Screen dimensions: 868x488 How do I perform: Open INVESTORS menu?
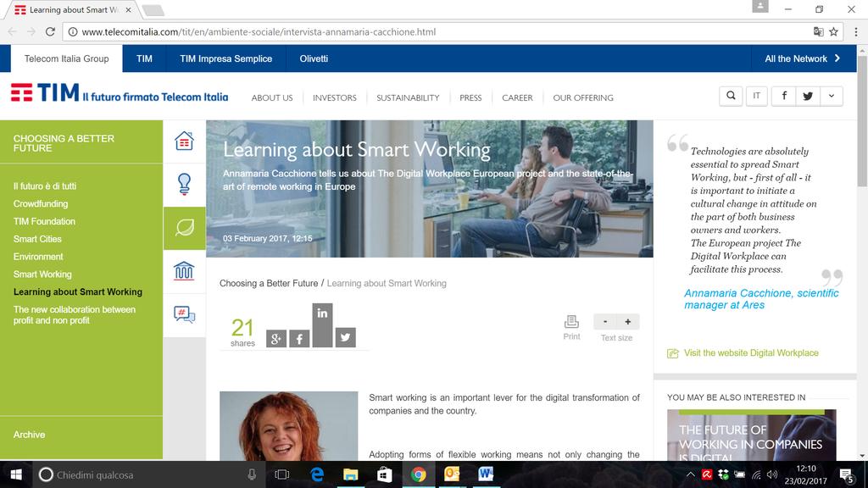click(334, 98)
